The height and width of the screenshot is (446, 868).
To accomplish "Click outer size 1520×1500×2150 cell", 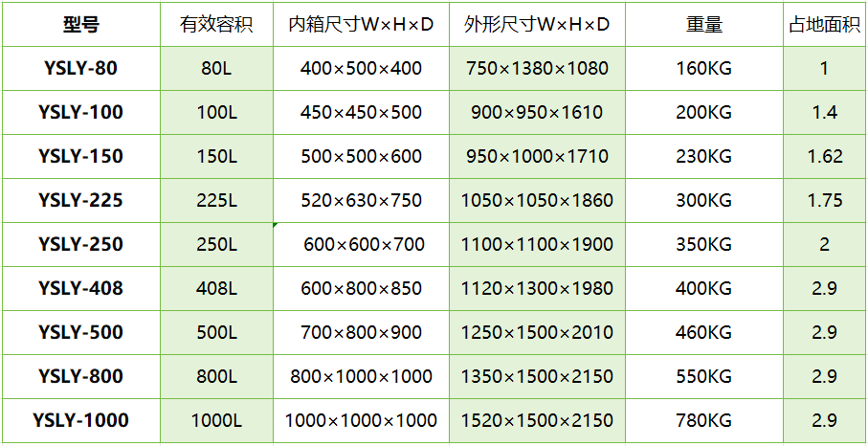I will [537, 420].
